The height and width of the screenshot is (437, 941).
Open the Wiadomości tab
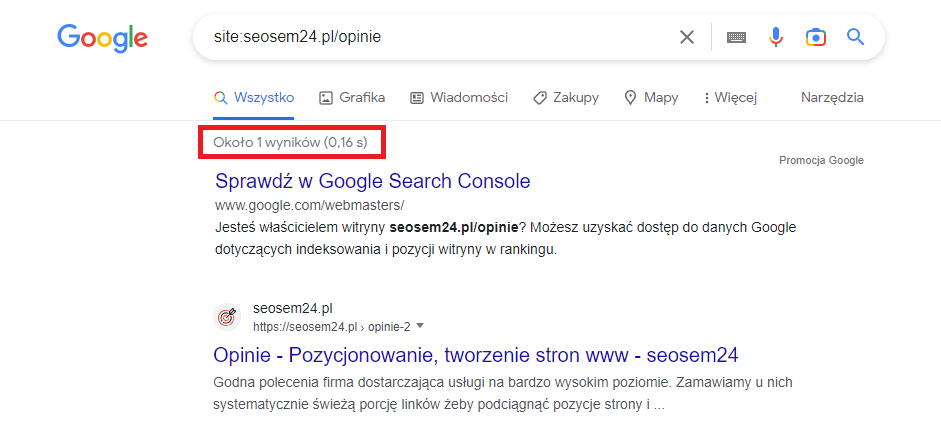pyautogui.click(x=459, y=97)
